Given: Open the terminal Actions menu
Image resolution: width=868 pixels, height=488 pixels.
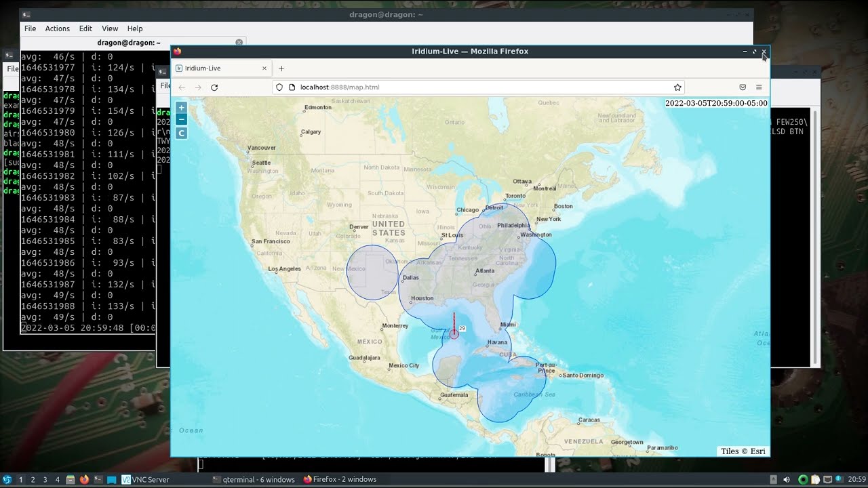Looking at the screenshot, I should pos(57,28).
